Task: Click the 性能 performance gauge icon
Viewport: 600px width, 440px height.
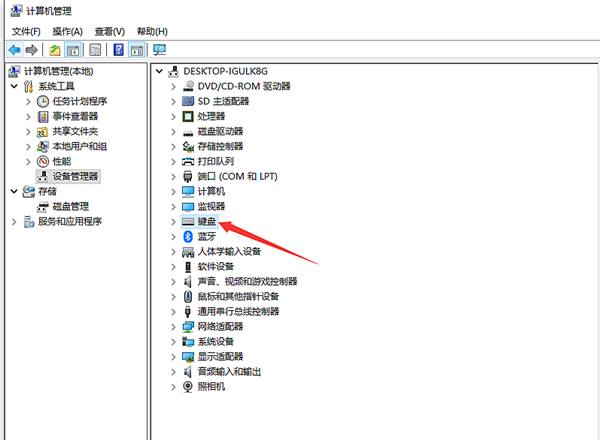Action: click(43, 161)
